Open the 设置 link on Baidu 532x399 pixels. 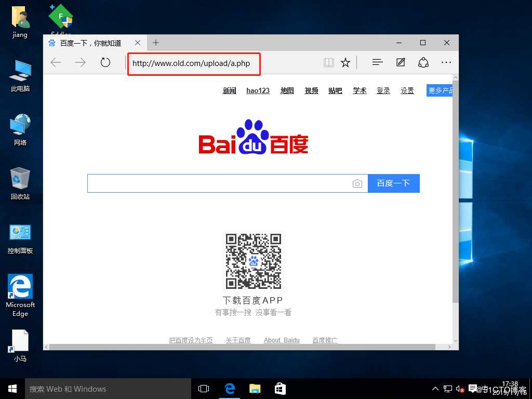click(407, 90)
